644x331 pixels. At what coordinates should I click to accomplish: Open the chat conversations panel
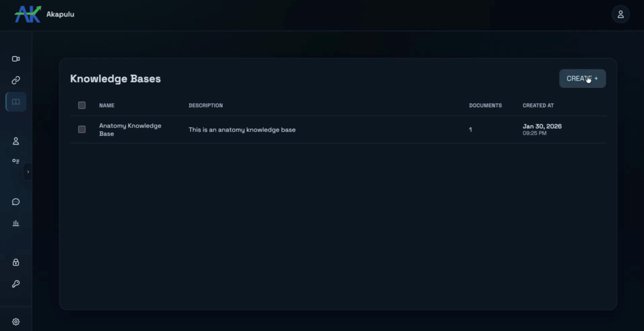(x=16, y=202)
